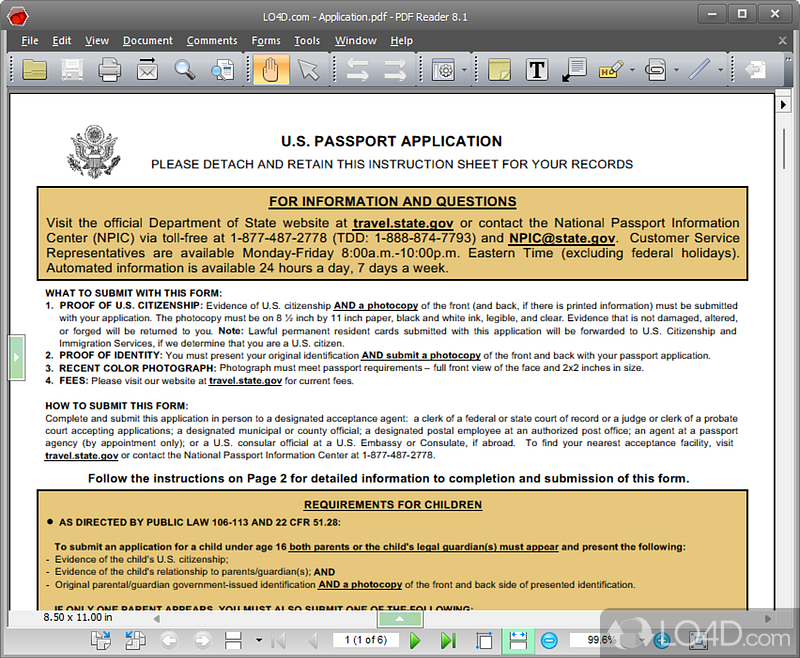800x658 pixels.
Task: Jump to the first page button
Action: [279, 640]
